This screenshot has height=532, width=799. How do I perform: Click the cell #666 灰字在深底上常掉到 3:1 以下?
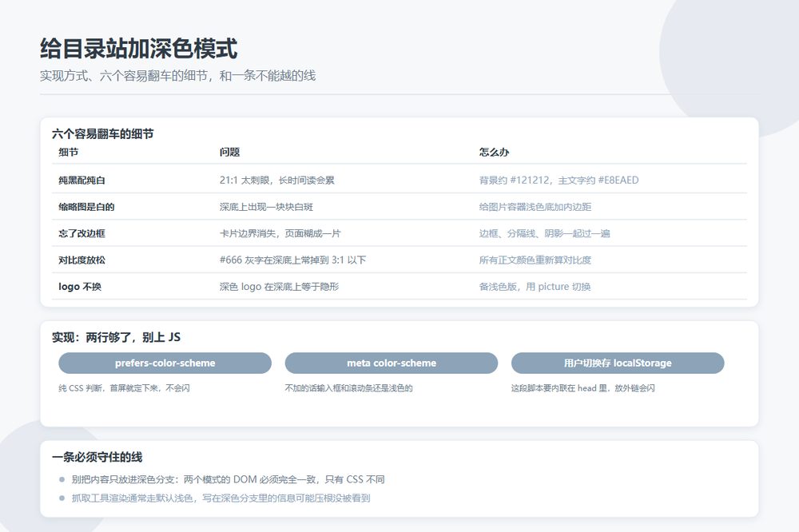293,260
